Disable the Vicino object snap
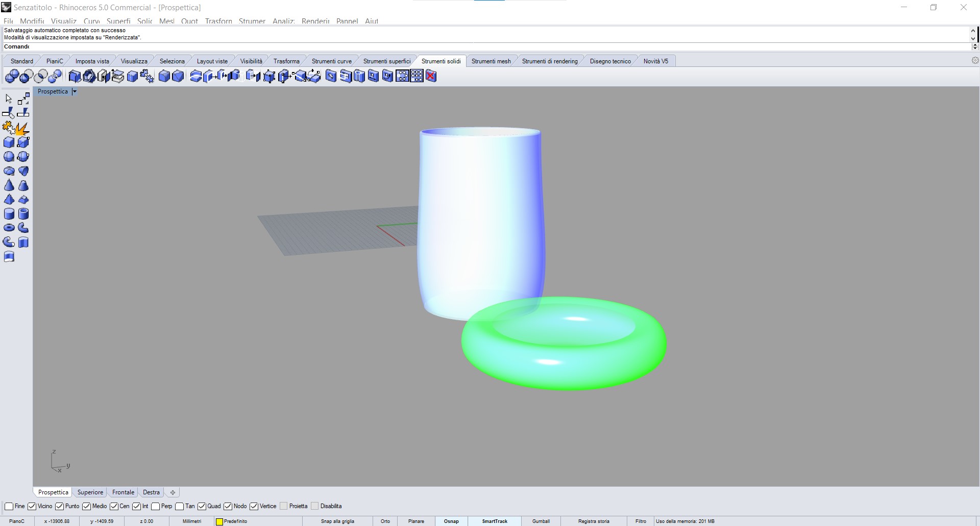 32,506
